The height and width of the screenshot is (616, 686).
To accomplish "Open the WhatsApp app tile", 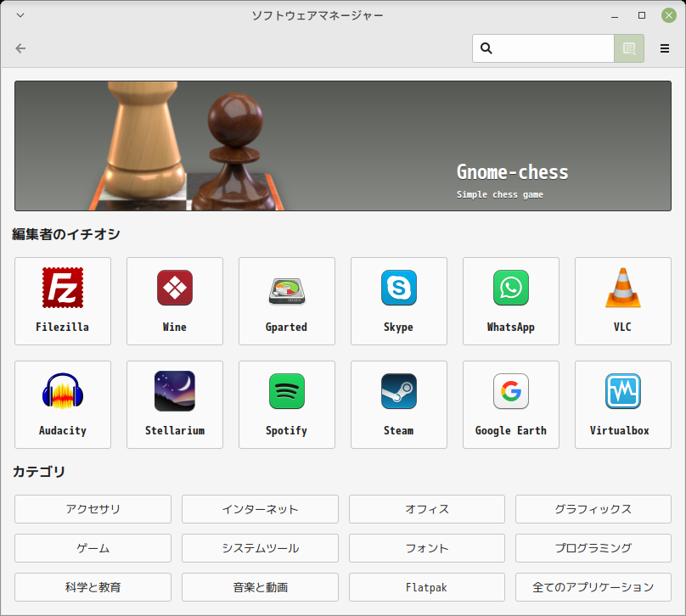I will (510, 301).
